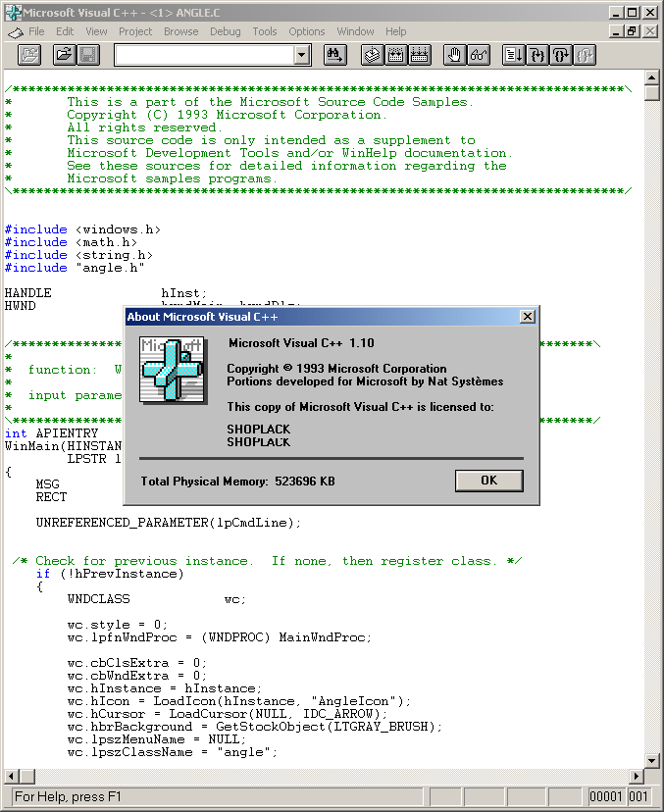Open the File menu

[x=36, y=31]
